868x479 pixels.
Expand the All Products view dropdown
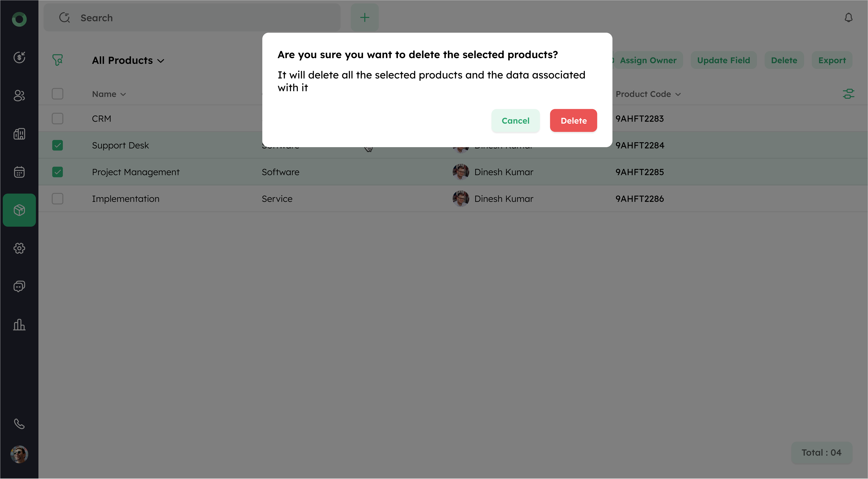128,60
